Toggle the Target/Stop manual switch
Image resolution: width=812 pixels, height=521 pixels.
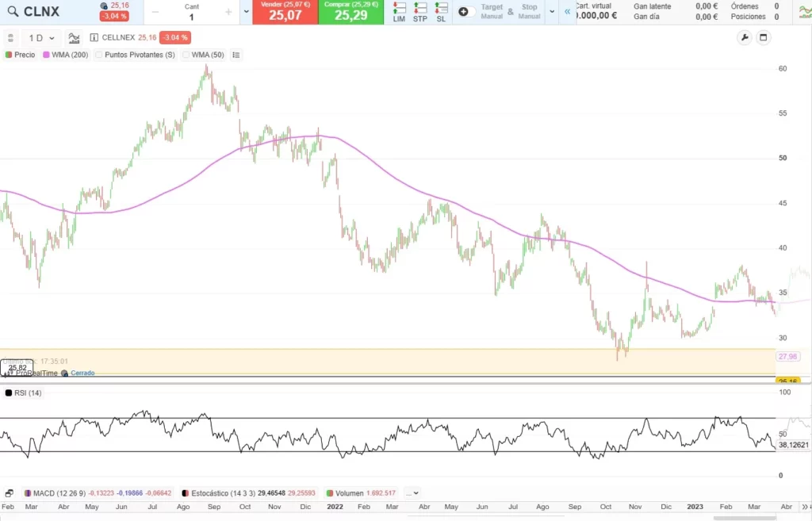pyautogui.click(x=467, y=12)
